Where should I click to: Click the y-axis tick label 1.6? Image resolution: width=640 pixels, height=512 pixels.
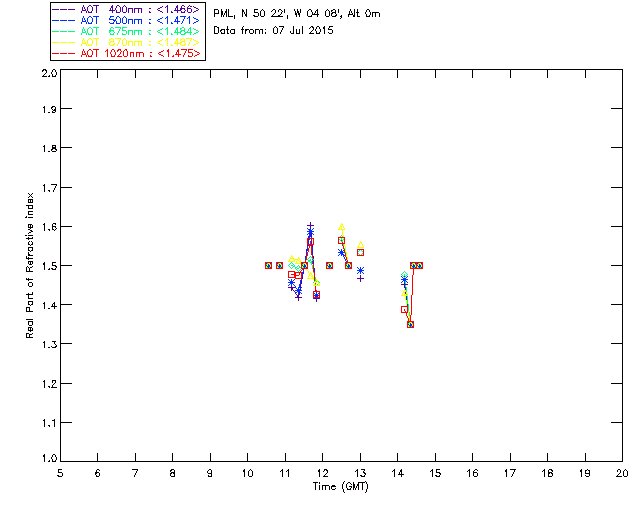coord(49,227)
